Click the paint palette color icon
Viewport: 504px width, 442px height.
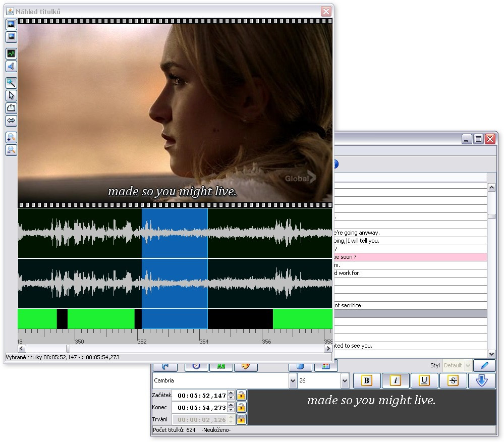(246, 366)
